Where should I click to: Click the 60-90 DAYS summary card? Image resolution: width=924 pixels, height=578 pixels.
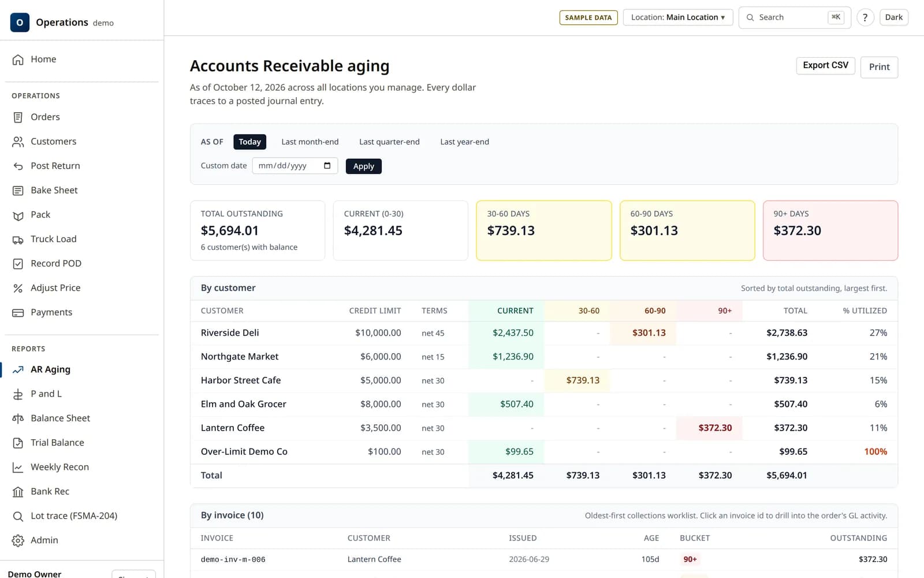687,231
